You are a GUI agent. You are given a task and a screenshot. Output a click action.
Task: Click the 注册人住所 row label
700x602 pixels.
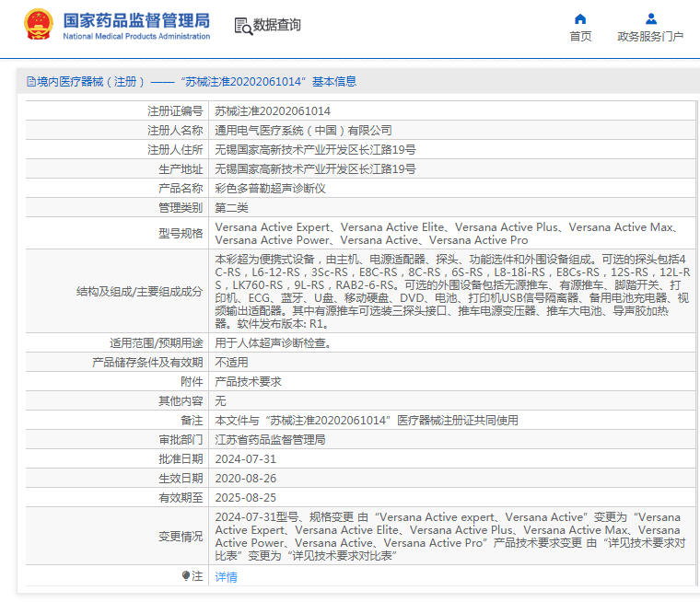click(175, 149)
